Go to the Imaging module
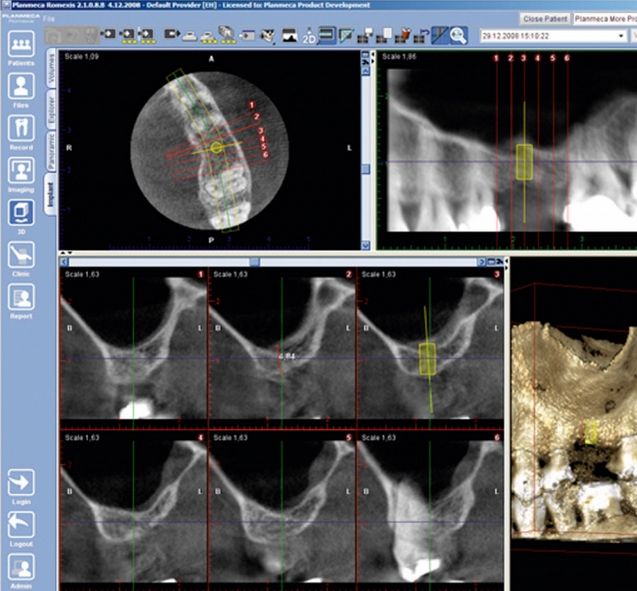Image resolution: width=637 pixels, height=591 pixels. (22, 172)
